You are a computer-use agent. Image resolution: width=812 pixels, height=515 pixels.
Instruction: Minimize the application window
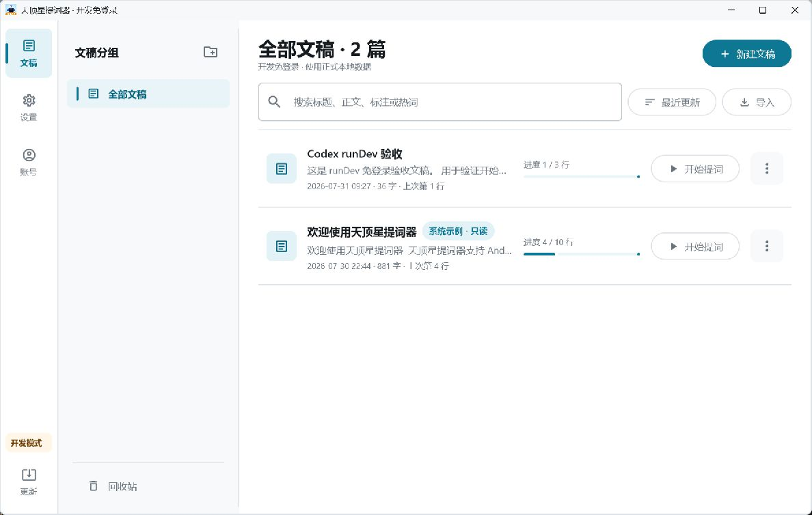coord(731,10)
